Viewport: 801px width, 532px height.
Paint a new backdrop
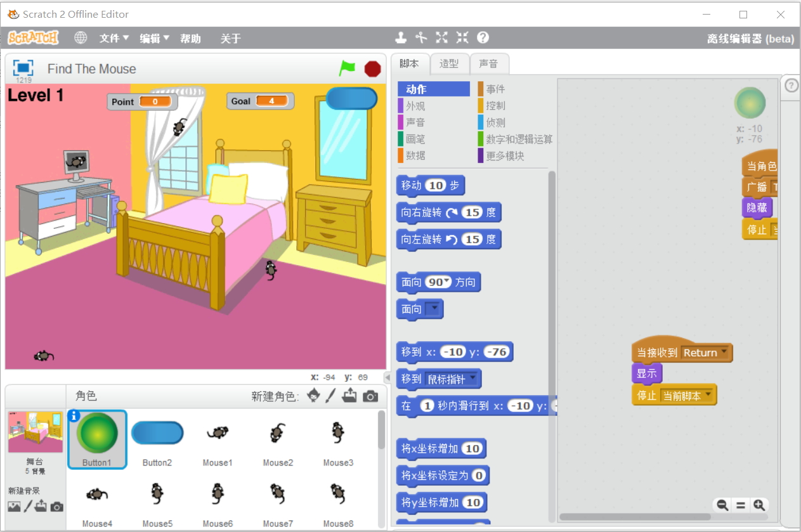[28, 507]
